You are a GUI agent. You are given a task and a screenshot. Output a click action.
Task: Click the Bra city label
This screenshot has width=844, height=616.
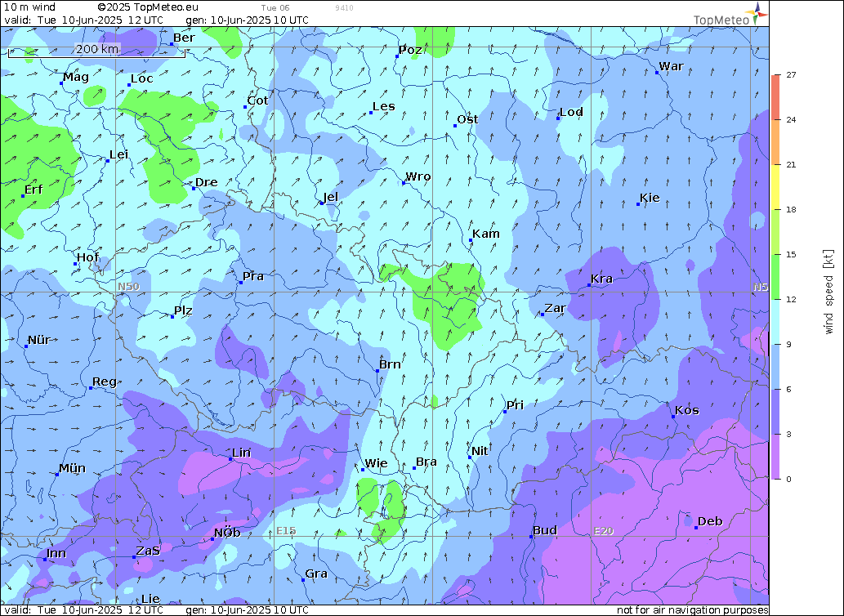[426, 462]
